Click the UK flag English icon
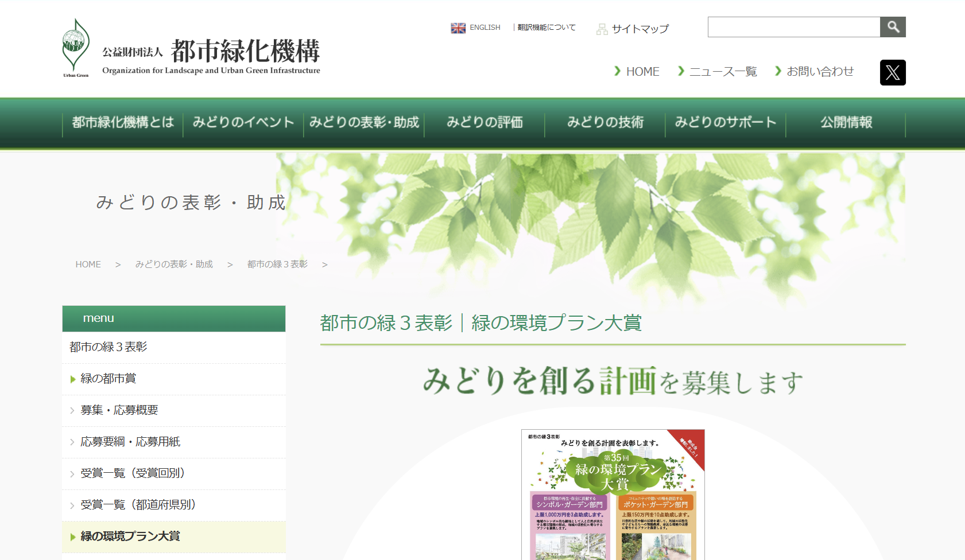965x560 pixels. [x=458, y=28]
